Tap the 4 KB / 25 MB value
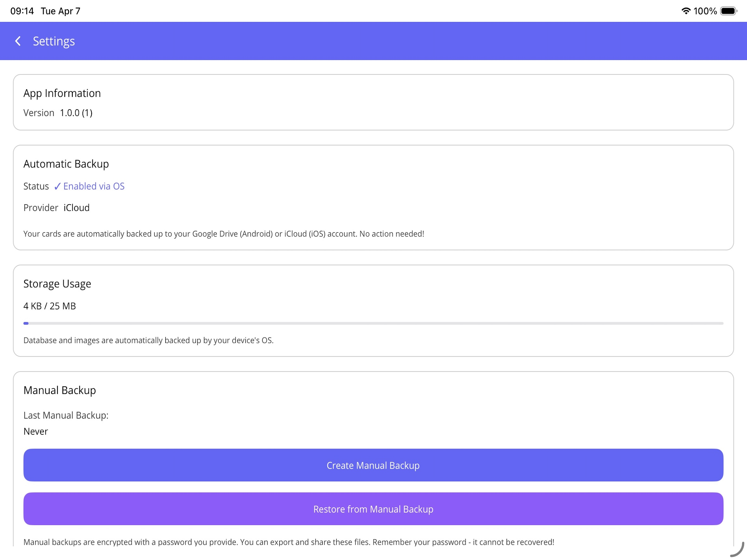 [x=50, y=306]
